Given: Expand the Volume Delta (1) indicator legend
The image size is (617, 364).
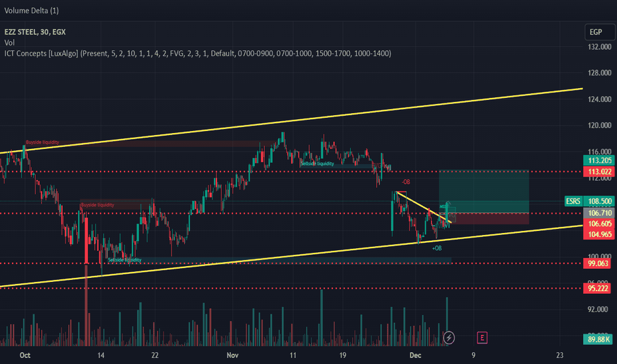Looking at the screenshot, I should [32, 11].
